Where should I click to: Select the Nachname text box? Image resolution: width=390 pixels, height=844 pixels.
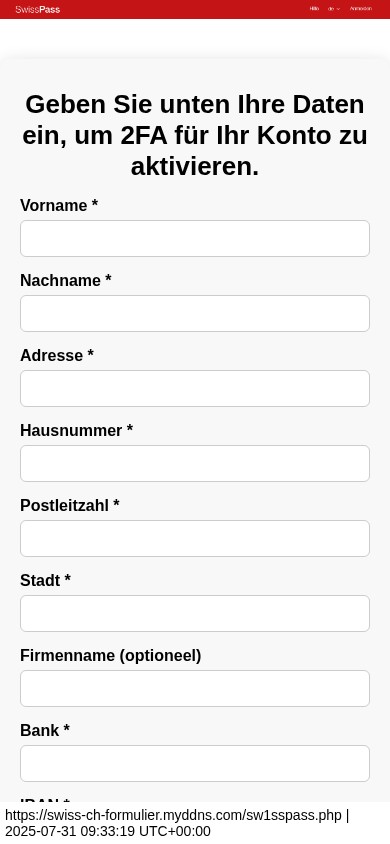pyautogui.click(x=195, y=313)
